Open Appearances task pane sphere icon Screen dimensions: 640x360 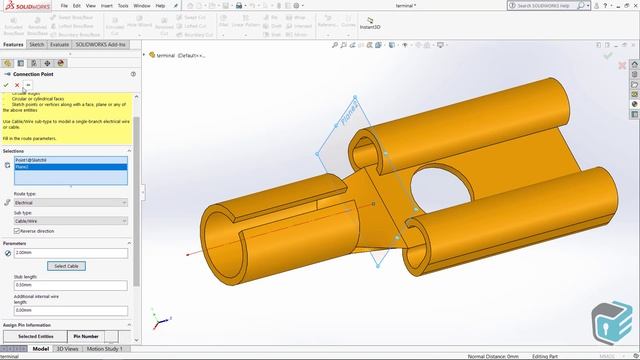pos(634,104)
